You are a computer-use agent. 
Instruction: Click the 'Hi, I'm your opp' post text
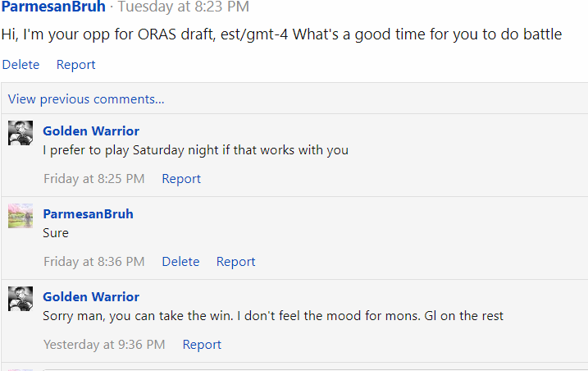281,35
